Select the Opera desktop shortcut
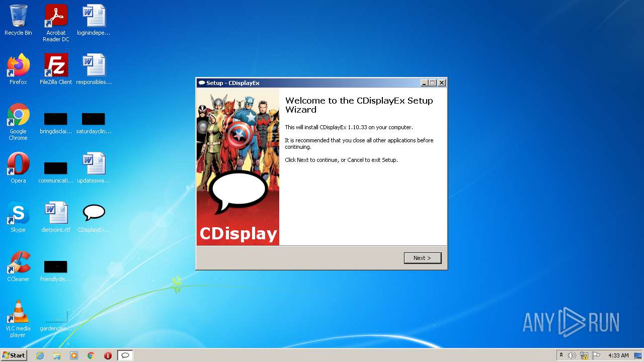The height and width of the screenshot is (362, 644). tap(18, 168)
